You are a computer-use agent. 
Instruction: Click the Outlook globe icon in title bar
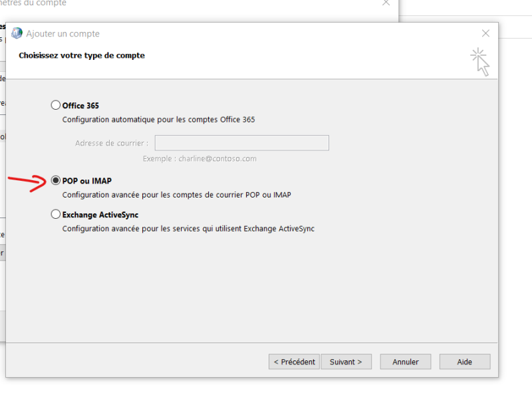click(17, 33)
